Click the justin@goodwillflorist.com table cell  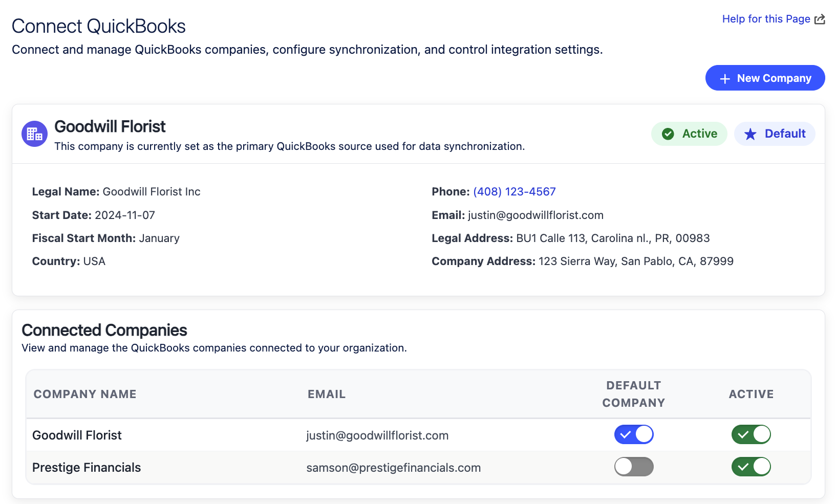[377, 435]
